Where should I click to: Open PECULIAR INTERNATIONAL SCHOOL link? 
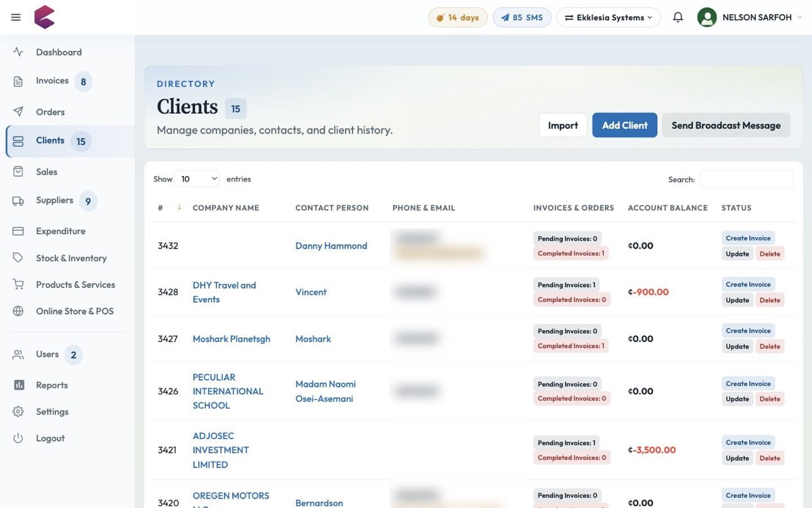click(x=228, y=391)
